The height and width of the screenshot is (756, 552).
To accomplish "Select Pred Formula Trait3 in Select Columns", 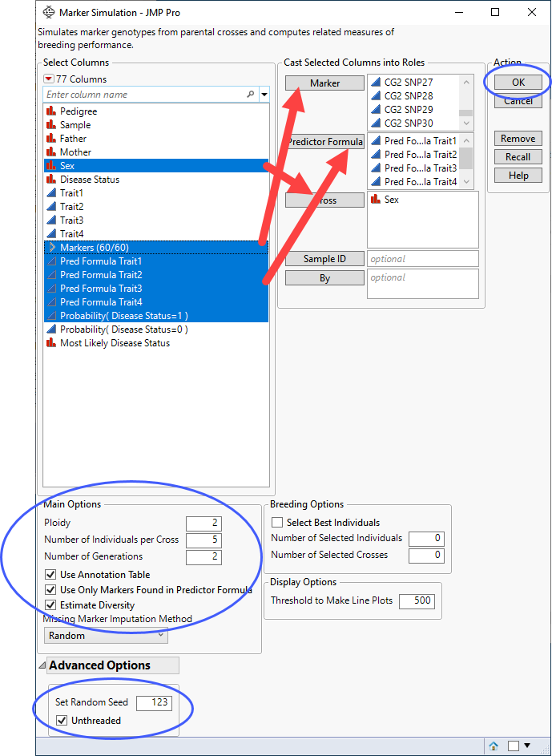I will tap(156, 289).
